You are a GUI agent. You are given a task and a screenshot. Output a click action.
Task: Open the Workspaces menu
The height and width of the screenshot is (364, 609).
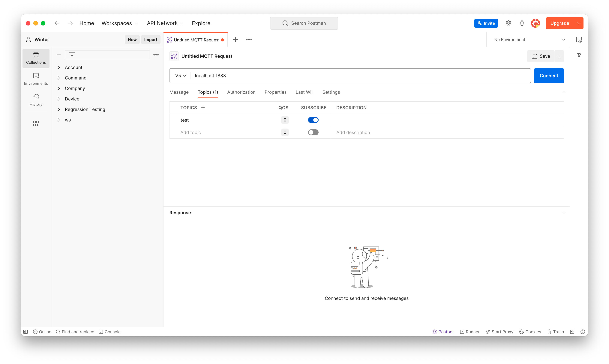pyautogui.click(x=120, y=23)
